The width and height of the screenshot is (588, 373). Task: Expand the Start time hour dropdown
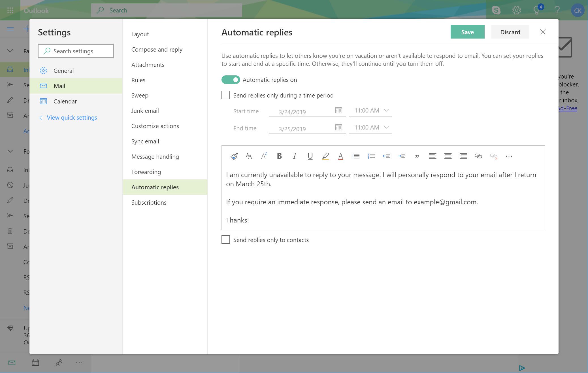coord(385,111)
